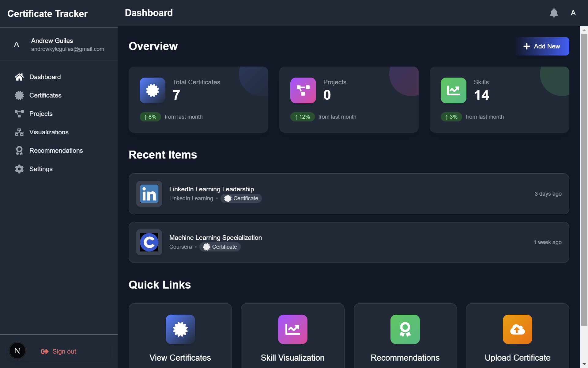Open the Skill Visualization quick link icon
This screenshot has width=588, height=368.
tap(292, 329)
